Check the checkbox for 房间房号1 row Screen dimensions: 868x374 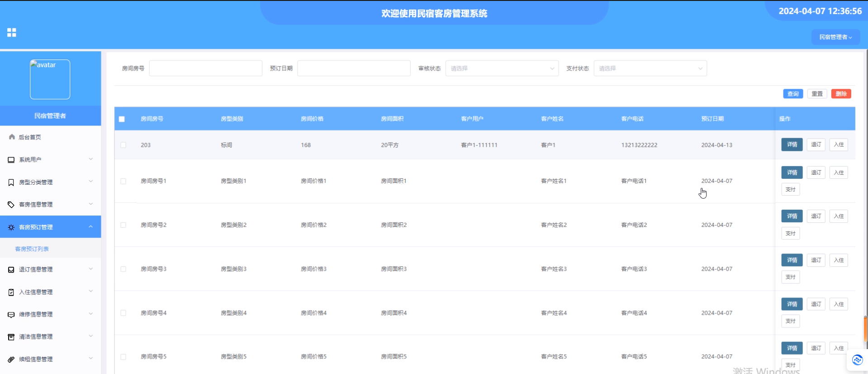tap(123, 181)
